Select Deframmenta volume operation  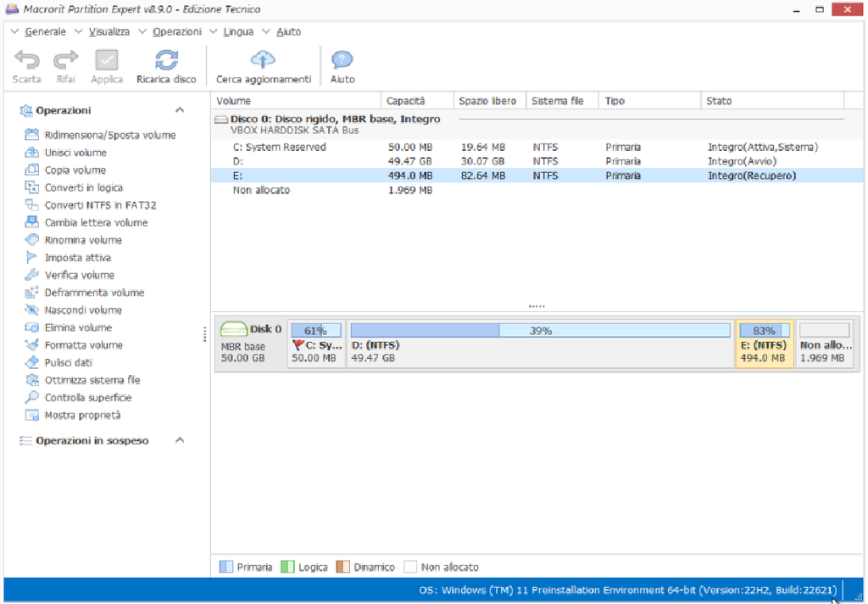[x=85, y=292]
